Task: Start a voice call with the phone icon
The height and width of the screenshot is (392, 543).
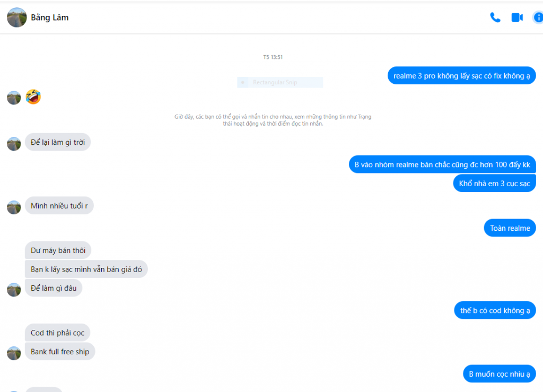Action: [x=495, y=18]
